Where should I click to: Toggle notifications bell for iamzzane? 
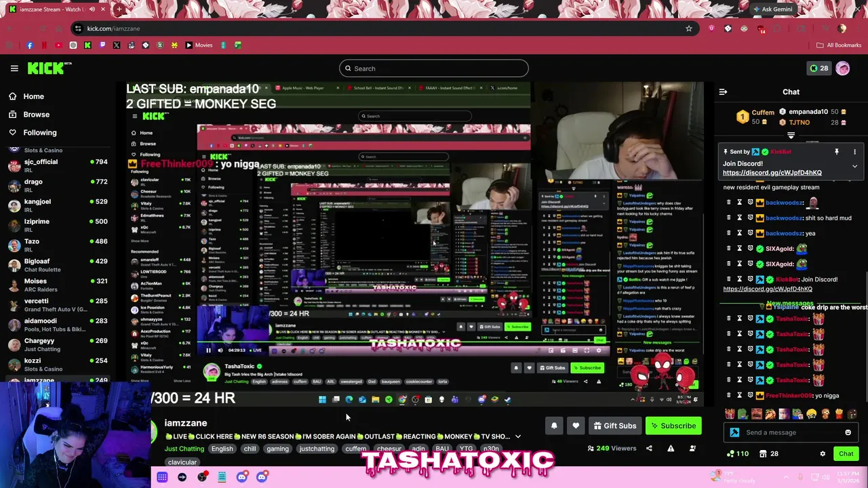554,426
